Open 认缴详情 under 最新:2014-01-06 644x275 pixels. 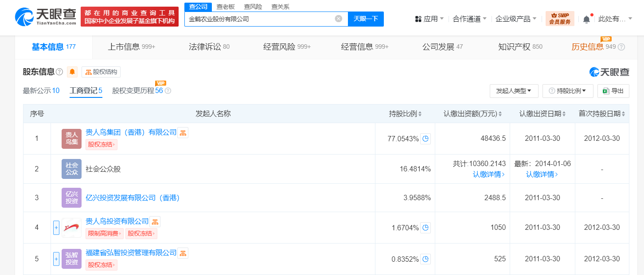(542, 174)
